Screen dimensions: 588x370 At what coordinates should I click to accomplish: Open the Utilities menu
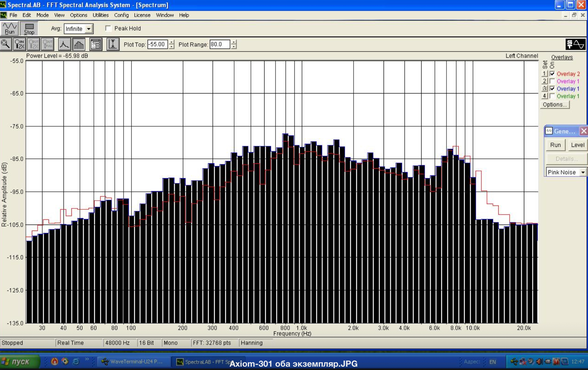click(x=100, y=15)
